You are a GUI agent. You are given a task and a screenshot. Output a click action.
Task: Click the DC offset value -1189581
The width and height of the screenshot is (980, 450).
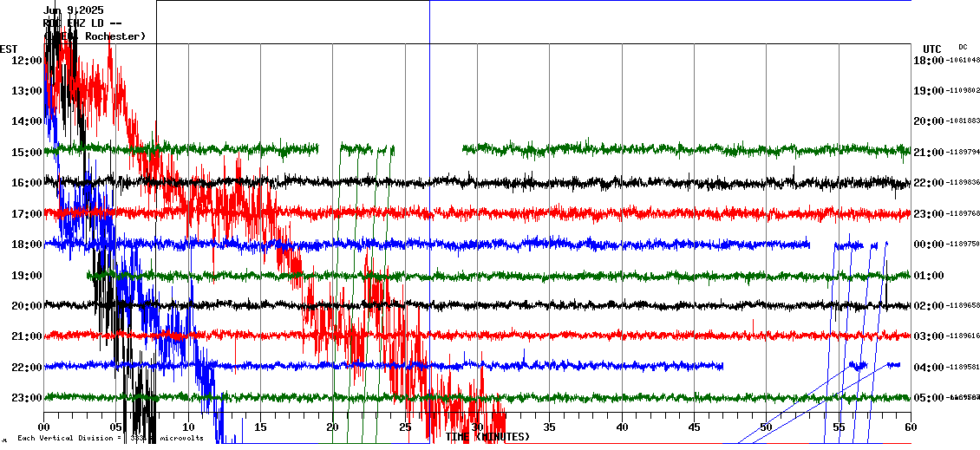coord(964,368)
